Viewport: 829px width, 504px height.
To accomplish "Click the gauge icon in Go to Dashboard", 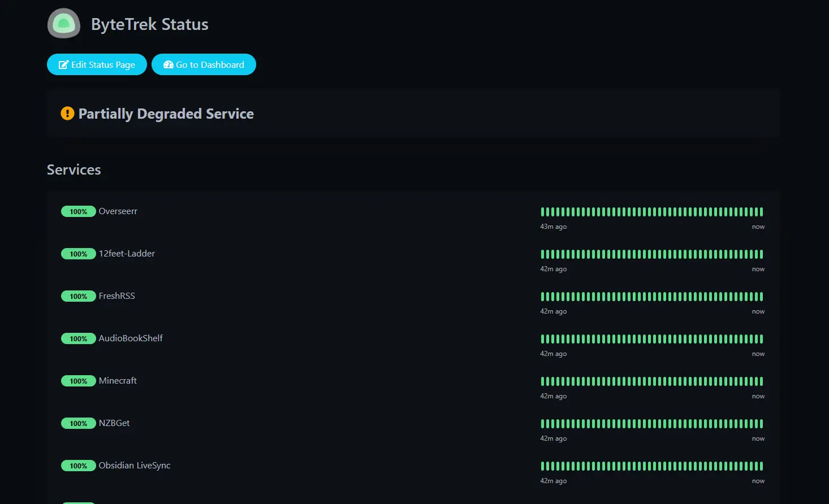I will click(168, 65).
